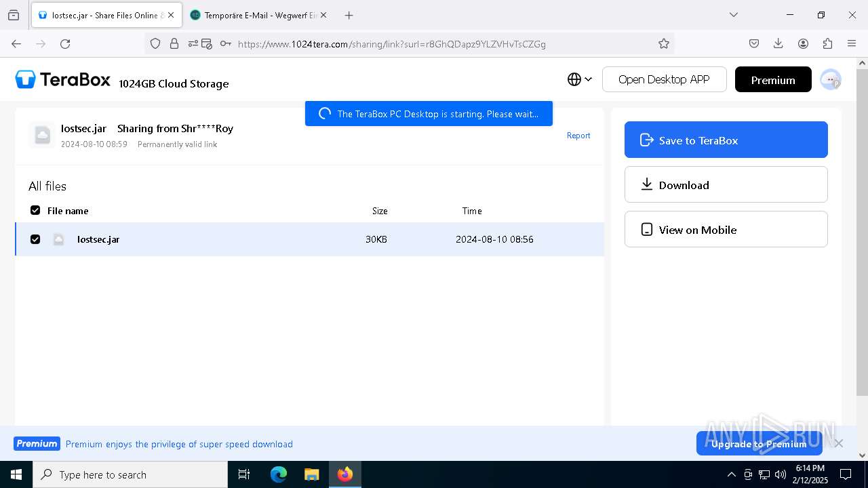
Task: Upgrade to Premium banner button
Action: [759, 444]
